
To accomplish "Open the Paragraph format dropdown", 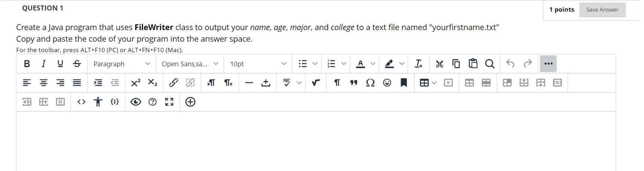I will [122, 64].
